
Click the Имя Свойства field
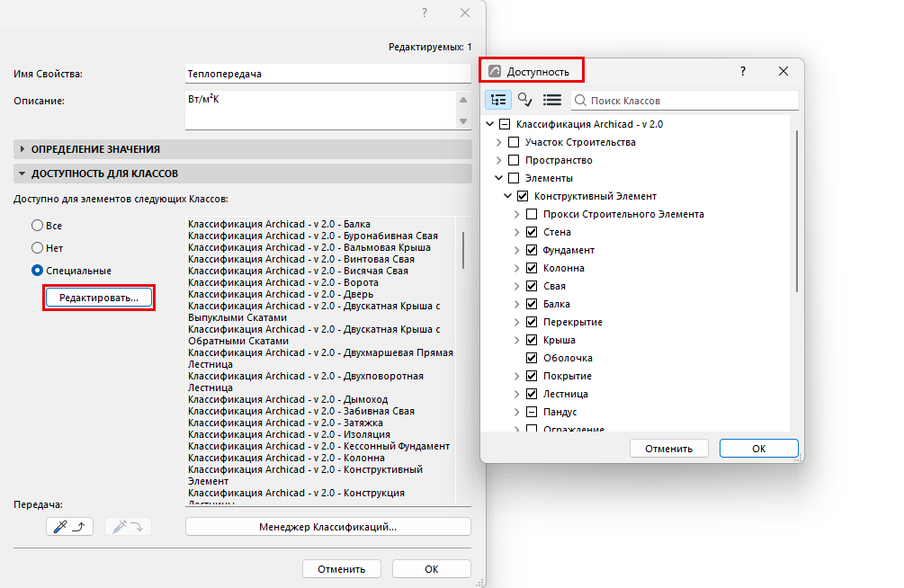pos(328,74)
